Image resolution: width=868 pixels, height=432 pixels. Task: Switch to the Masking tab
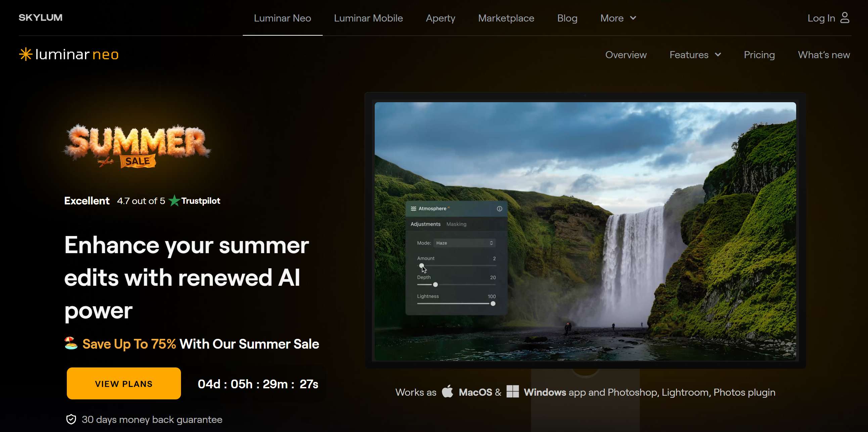(456, 224)
